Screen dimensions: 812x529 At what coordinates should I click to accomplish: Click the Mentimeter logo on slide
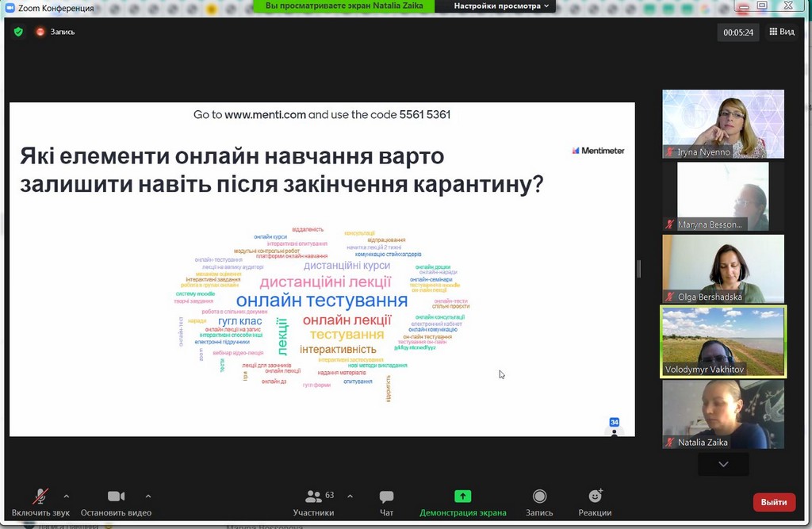pos(598,151)
